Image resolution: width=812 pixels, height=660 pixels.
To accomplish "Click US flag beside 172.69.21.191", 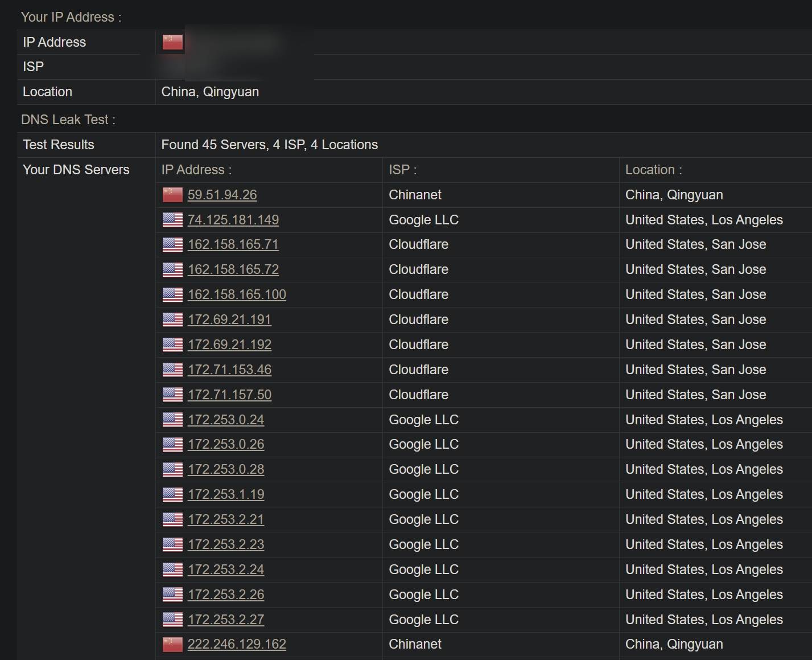I will pyautogui.click(x=172, y=320).
